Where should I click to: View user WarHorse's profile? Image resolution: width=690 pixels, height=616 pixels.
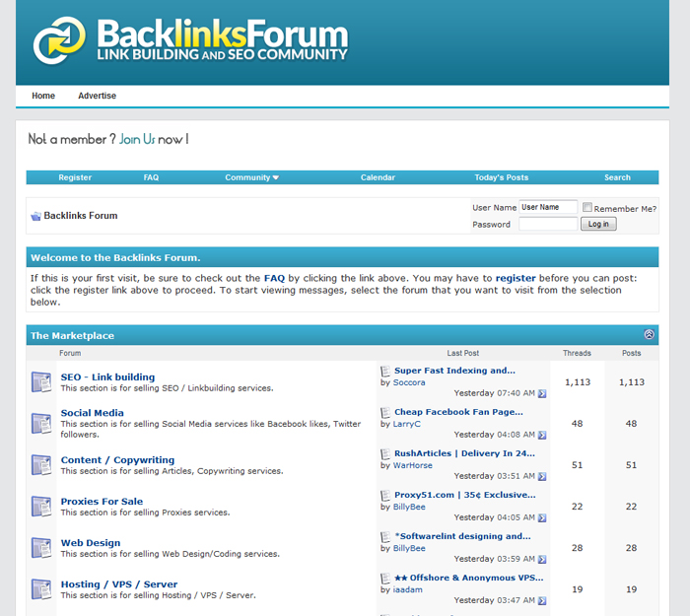[412, 465]
